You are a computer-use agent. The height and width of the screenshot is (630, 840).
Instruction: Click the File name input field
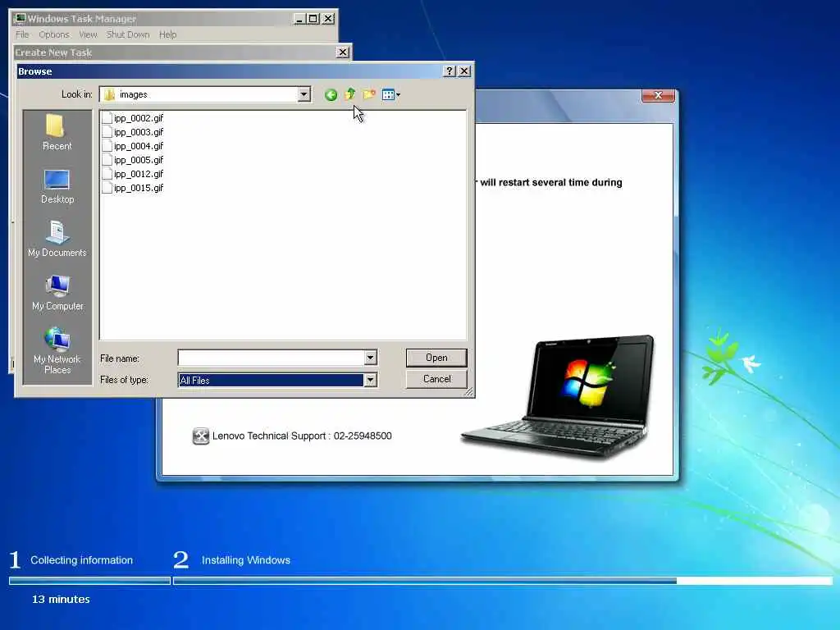pyautogui.click(x=271, y=358)
